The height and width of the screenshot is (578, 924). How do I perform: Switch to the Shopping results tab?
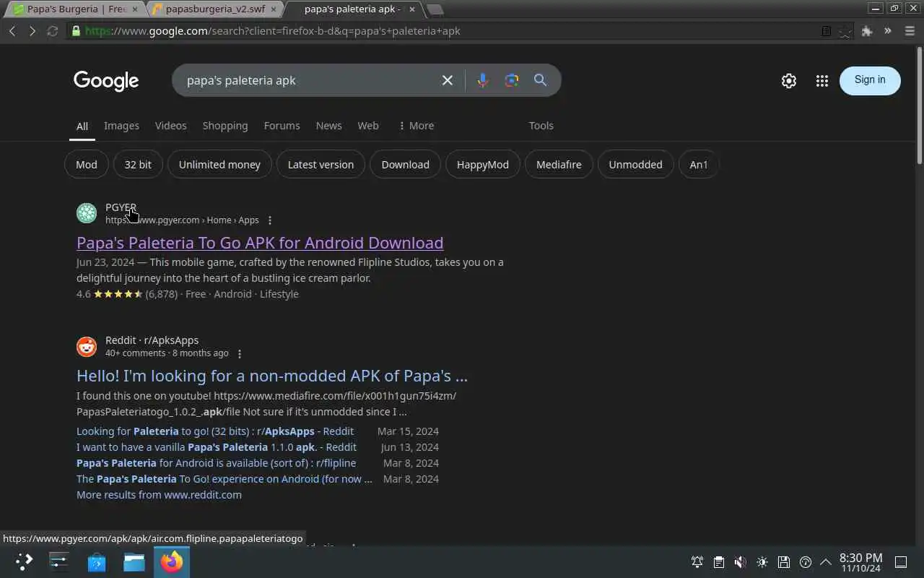[x=225, y=126]
